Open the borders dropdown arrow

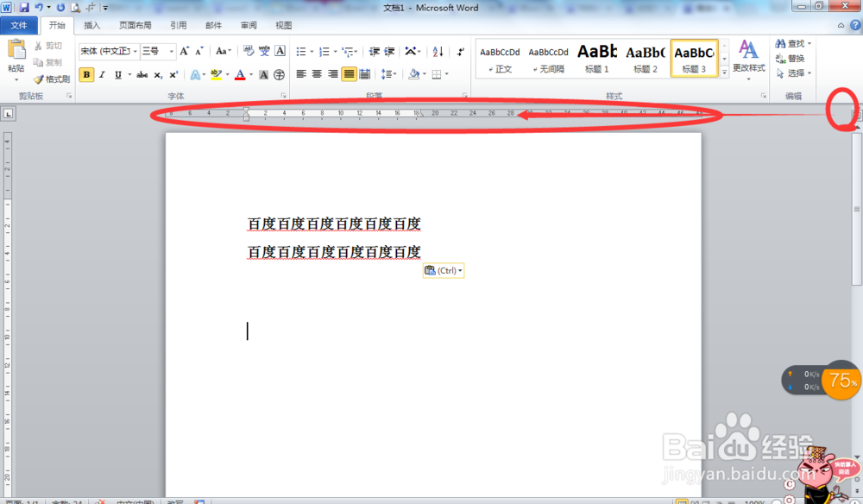[446, 74]
